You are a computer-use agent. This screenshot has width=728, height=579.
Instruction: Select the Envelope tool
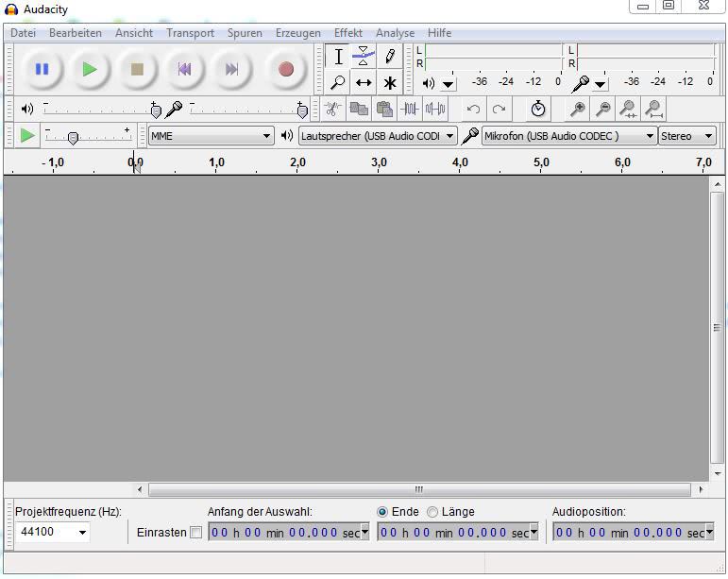pyautogui.click(x=364, y=57)
